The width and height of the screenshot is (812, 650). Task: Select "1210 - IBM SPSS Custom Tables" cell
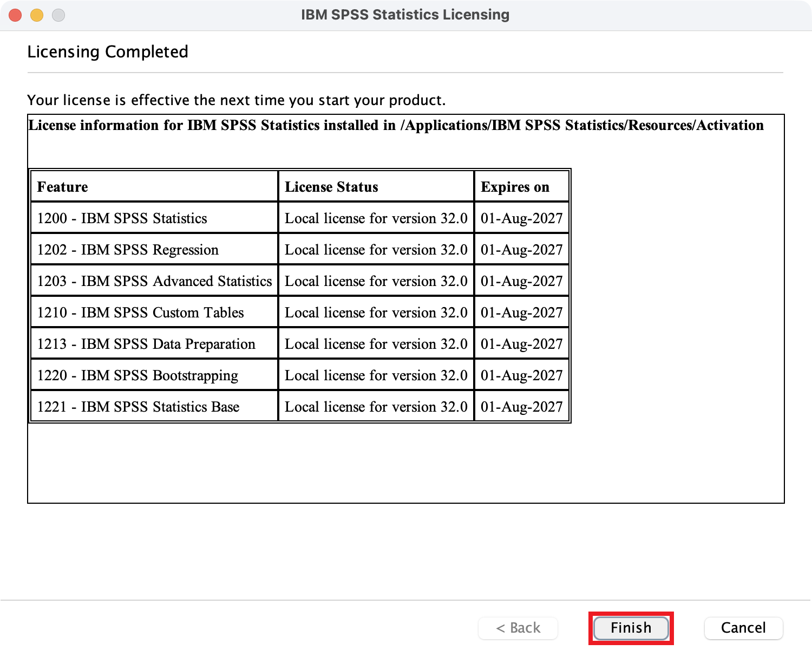[x=154, y=313]
